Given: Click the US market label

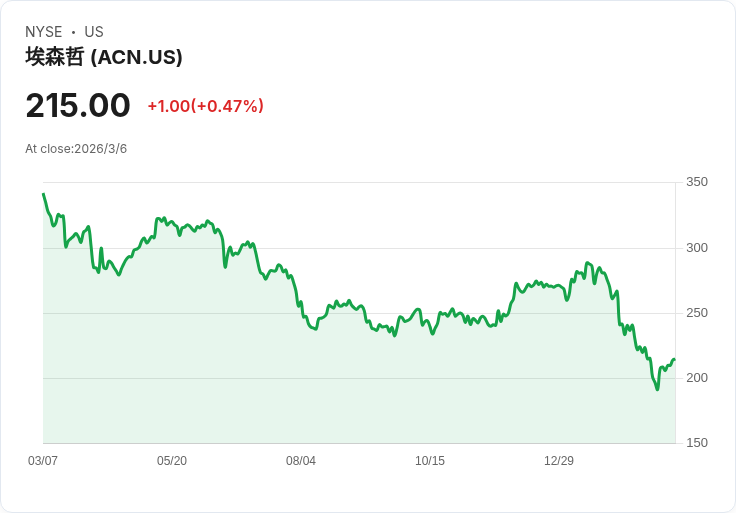Looking at the screenshot, I should coord(94,32).
